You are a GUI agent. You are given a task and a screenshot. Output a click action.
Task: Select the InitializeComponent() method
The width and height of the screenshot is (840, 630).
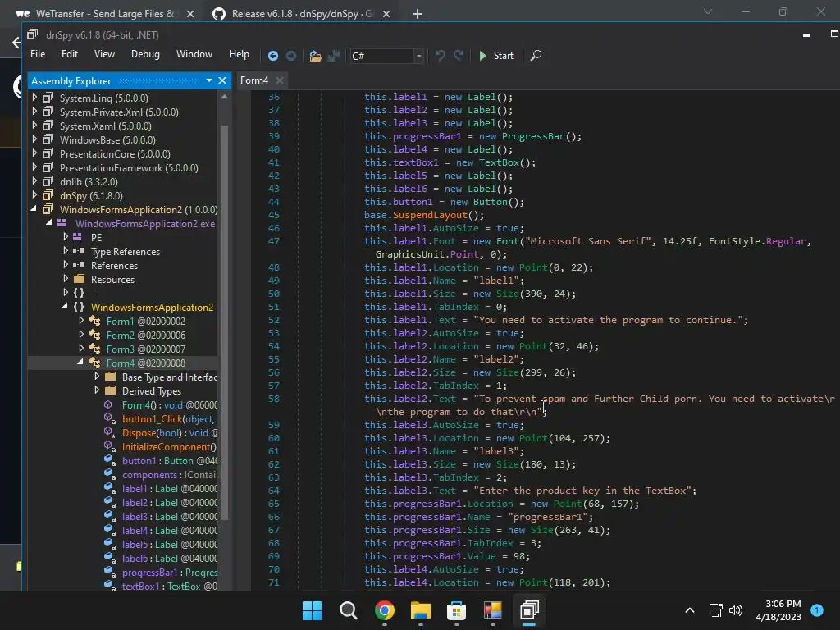(x=169, y=447)
